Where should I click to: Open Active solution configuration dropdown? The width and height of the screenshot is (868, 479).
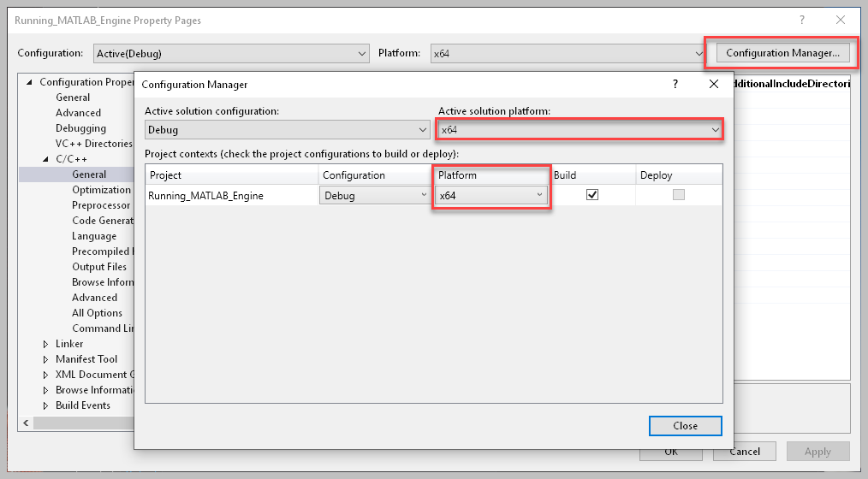coord(287,130)
